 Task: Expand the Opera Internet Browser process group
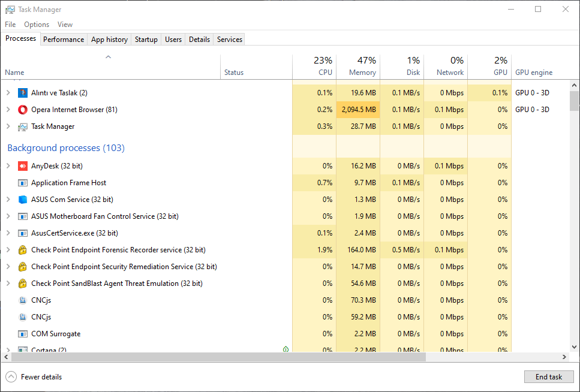click(x=8, y=110)
